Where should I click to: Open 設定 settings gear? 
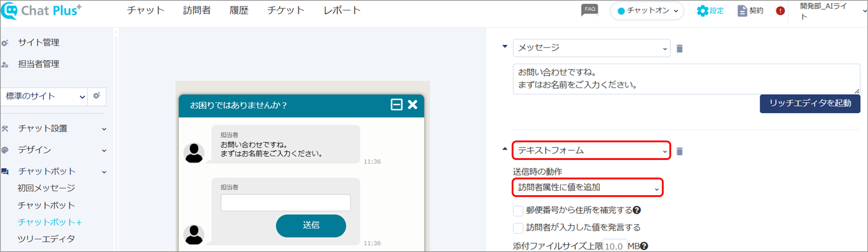pyautogui.click(x=710, y=11)
